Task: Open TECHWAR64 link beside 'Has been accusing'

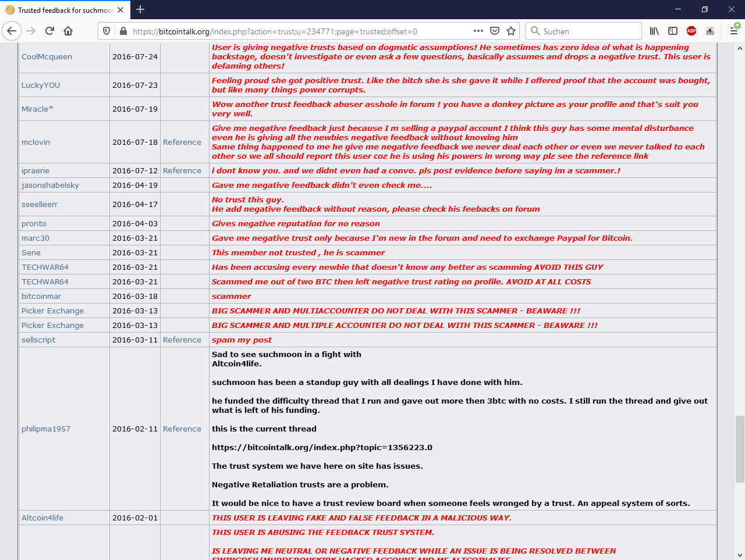Action: tap(45, 267)
